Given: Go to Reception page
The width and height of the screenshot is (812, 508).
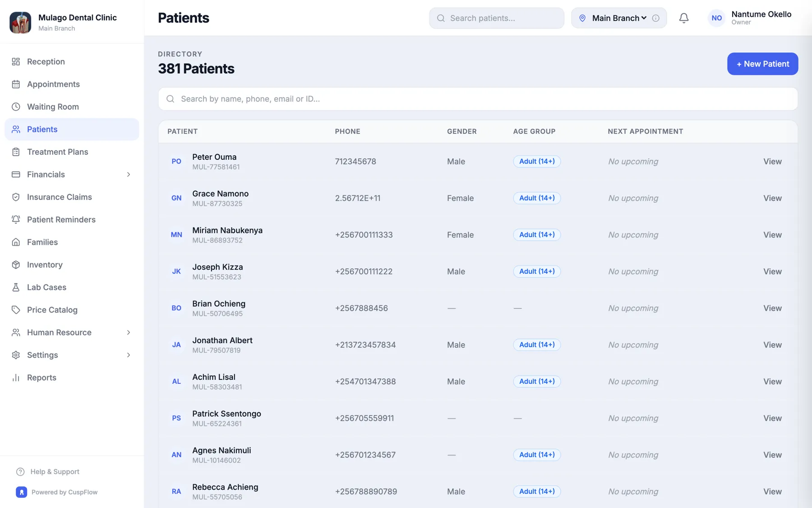Looking at the screenshot, I should pos(72,61).
